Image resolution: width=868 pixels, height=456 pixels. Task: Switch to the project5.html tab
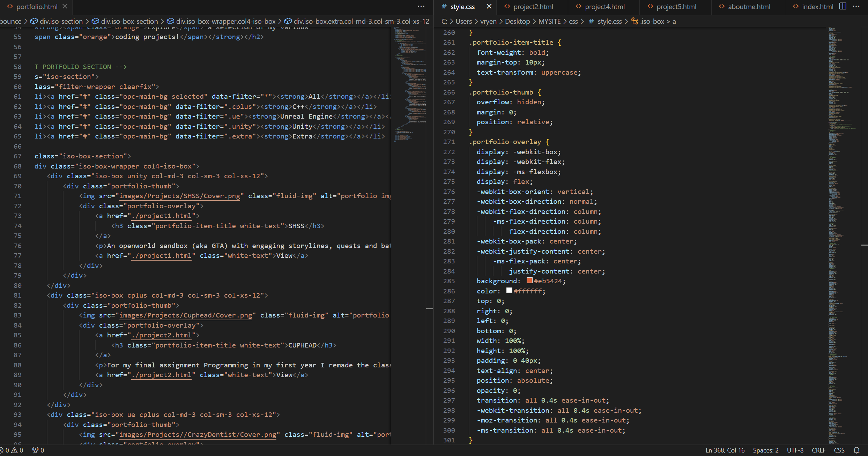676,7
